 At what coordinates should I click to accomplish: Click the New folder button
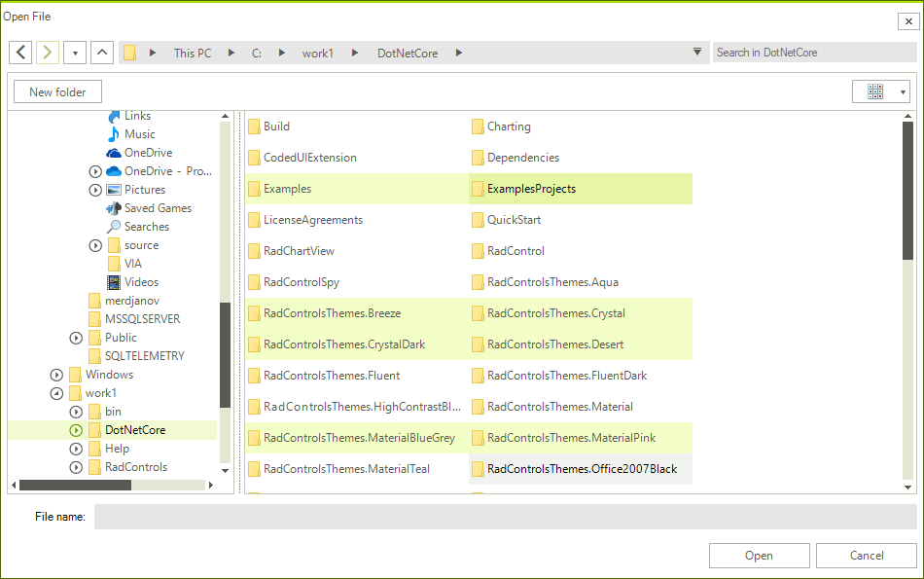[x=56, y=90]
